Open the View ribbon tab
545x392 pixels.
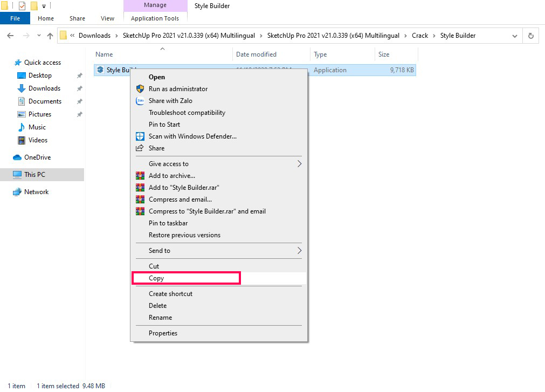tap(108, 18)
